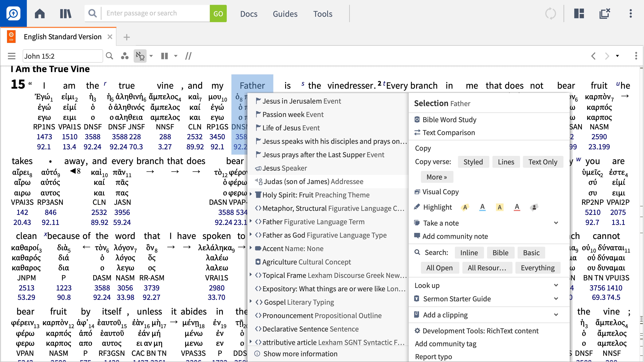Click the John 15:2 reference box
This screenshot has height=362, width=644.
pos(63,56)
